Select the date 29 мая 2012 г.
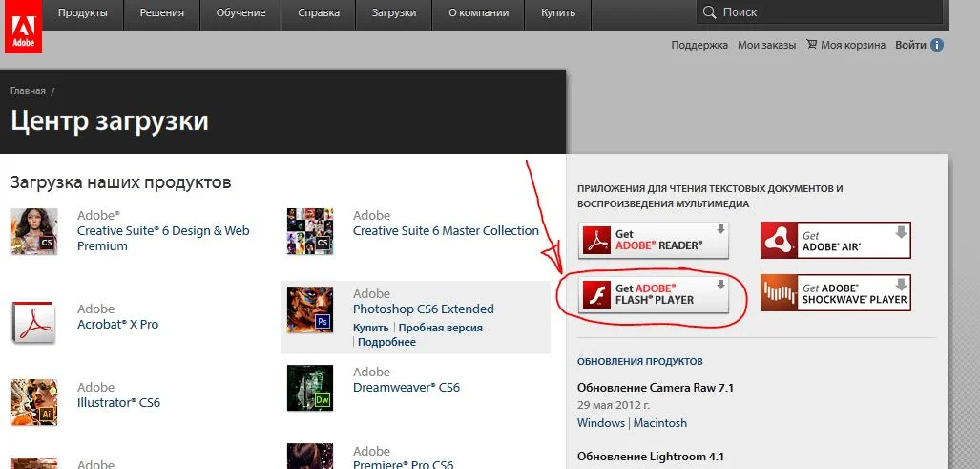Screen dimensions: 980x469 click(x=612, y=405)
